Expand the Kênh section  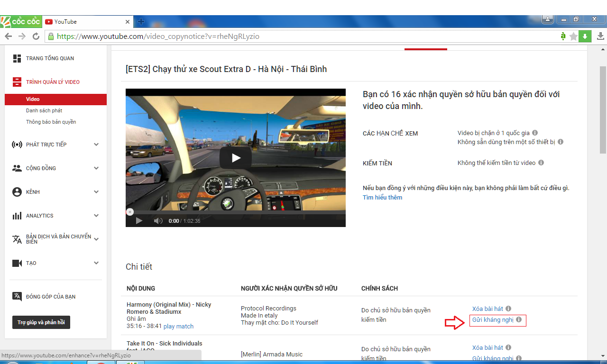point(96,192)
